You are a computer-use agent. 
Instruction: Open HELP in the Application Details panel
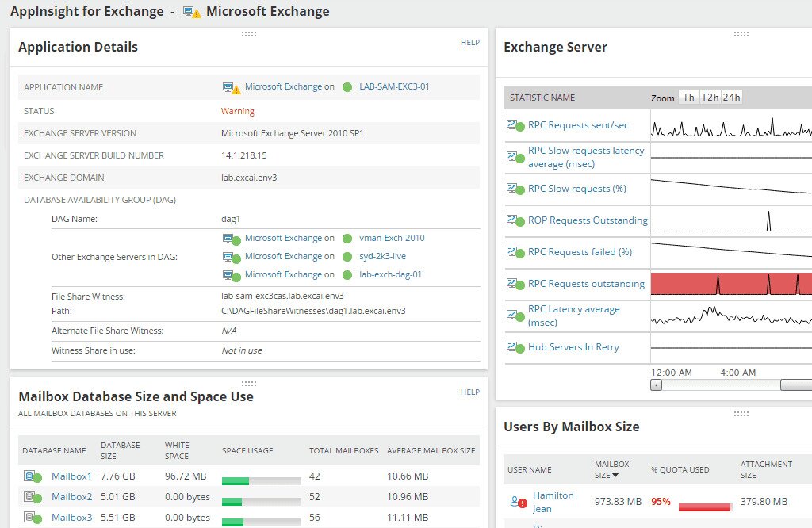[x=470, y=43]
